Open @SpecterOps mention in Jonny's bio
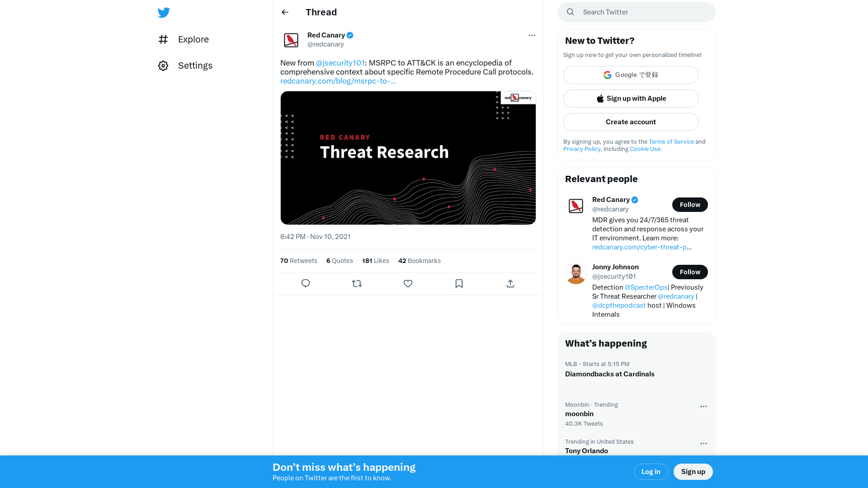This screenshot has height=488, width=868. [646, 287]
